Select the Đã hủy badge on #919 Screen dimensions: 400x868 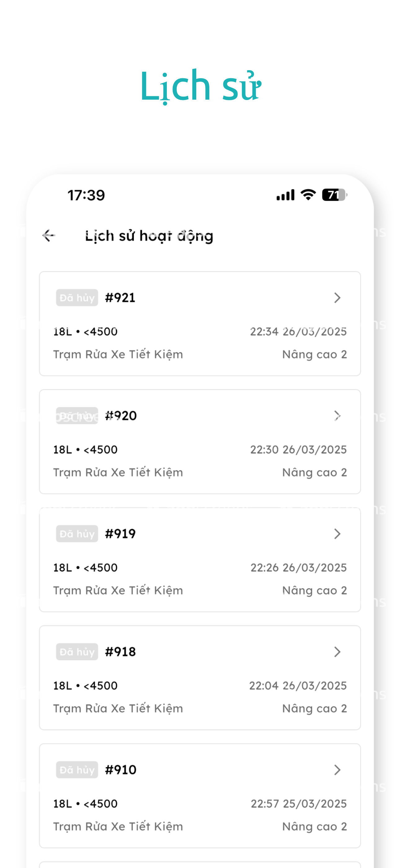pos(77,534)
